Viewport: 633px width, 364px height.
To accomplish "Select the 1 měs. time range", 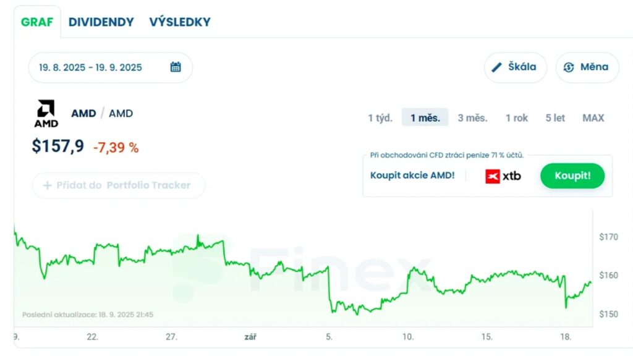I will [425, 118].
